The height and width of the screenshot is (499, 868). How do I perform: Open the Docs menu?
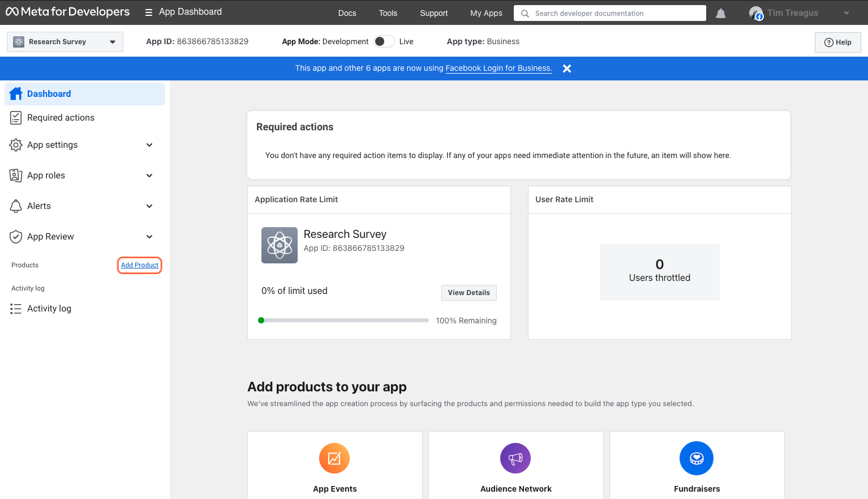click(x=347, y=13)
